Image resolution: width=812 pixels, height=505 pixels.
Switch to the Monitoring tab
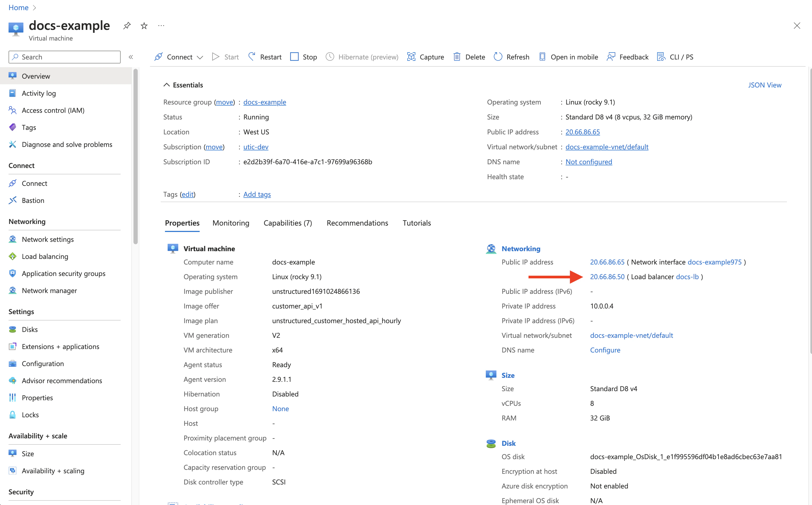click(x=231, y=223)
